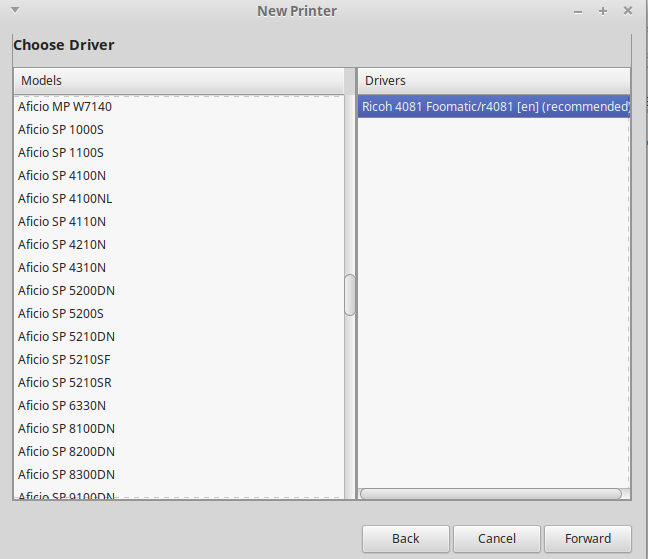
Task: Maximize the New Printer window
Action: pos(603,11)
